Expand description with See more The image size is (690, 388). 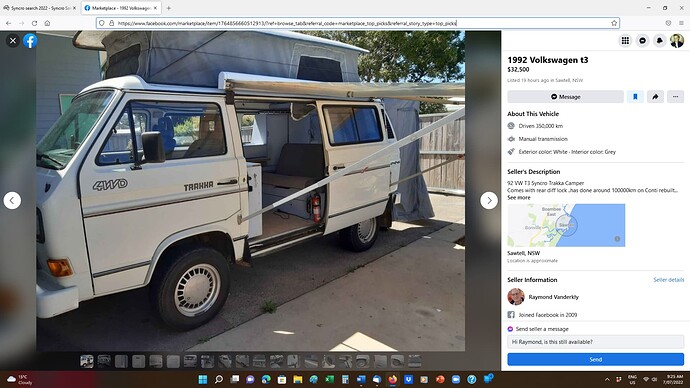coord(519,198)
